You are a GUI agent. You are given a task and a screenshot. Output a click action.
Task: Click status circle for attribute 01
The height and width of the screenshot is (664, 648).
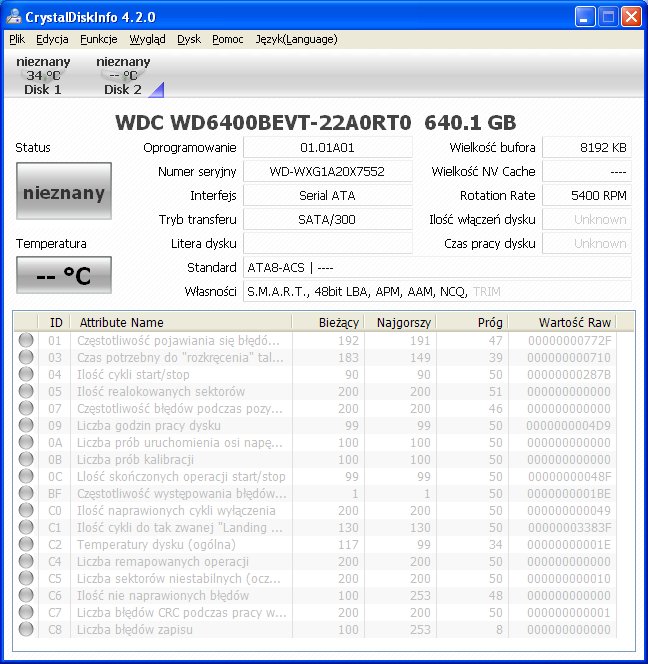tap(26, 340)
